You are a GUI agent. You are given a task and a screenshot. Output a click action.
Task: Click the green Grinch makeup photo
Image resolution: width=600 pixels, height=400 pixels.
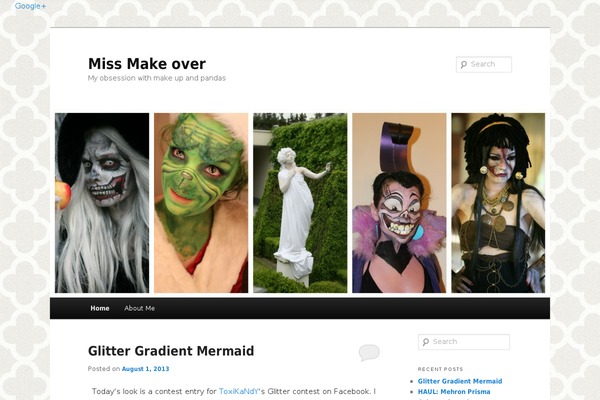click(201, 203)
